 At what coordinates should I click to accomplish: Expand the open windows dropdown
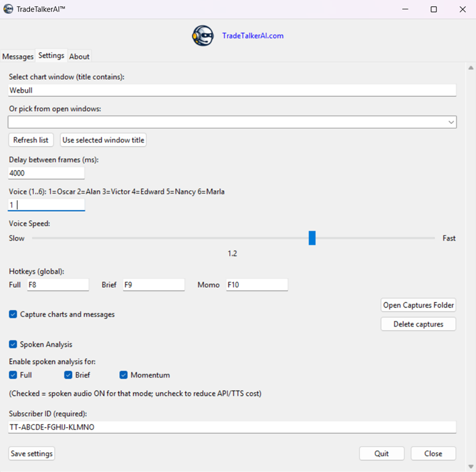(451, 122)
